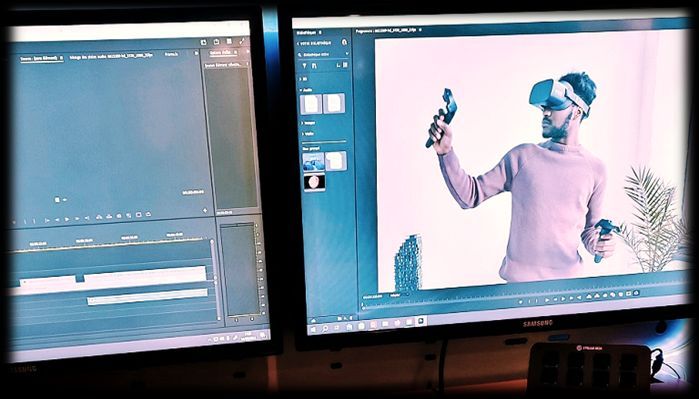
Task: Click the Lift icon in Program monitor
Action: pyautogui.click(x=589, y=296)
